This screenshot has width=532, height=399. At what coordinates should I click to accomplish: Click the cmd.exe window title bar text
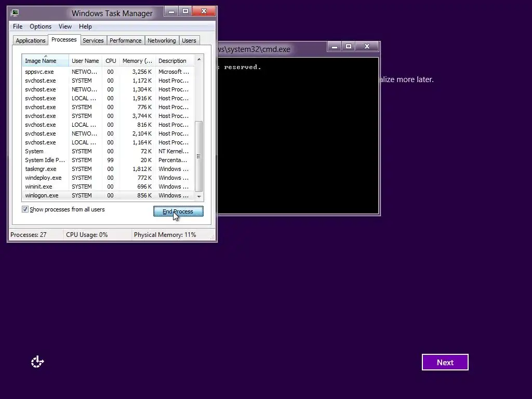coord(255,49)
